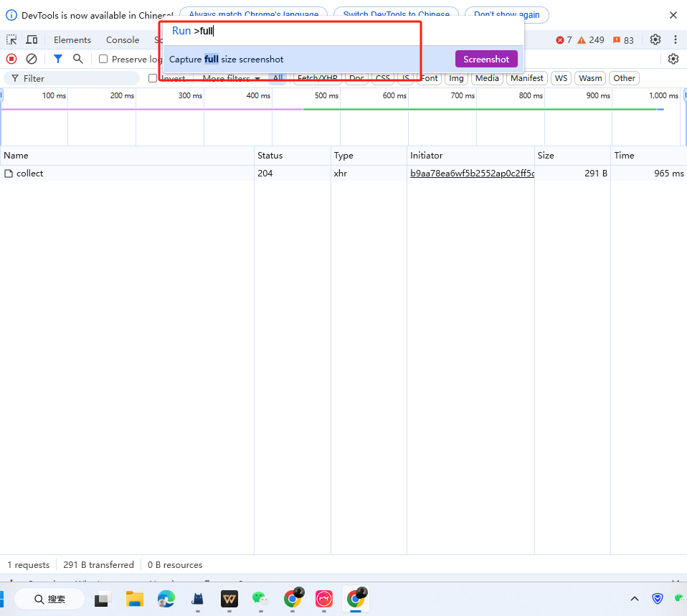
Task: Click the info icon in infobar
Action: (11, 15)
